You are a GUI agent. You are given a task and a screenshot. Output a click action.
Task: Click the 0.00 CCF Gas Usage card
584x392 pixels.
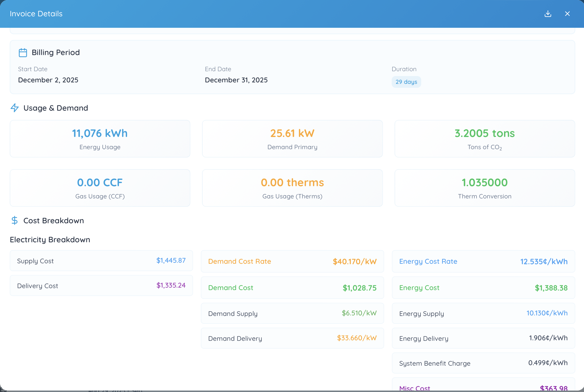point(100,188)
